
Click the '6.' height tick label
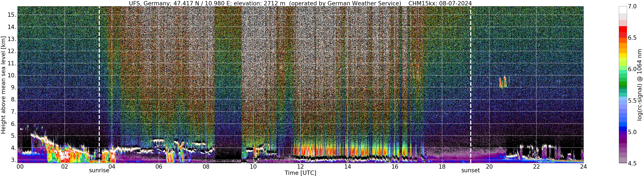(x=14, y=124)
